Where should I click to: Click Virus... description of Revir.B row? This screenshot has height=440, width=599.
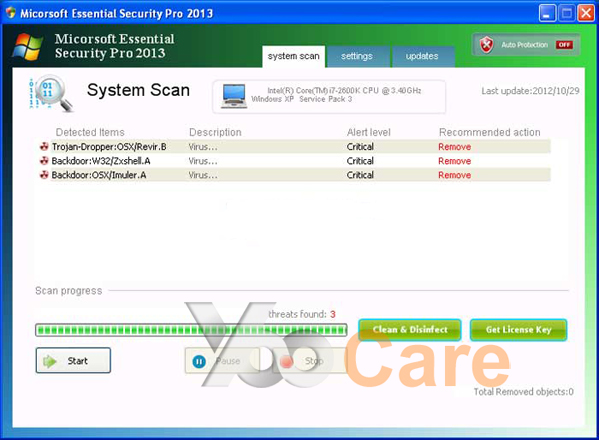(203, 147)
